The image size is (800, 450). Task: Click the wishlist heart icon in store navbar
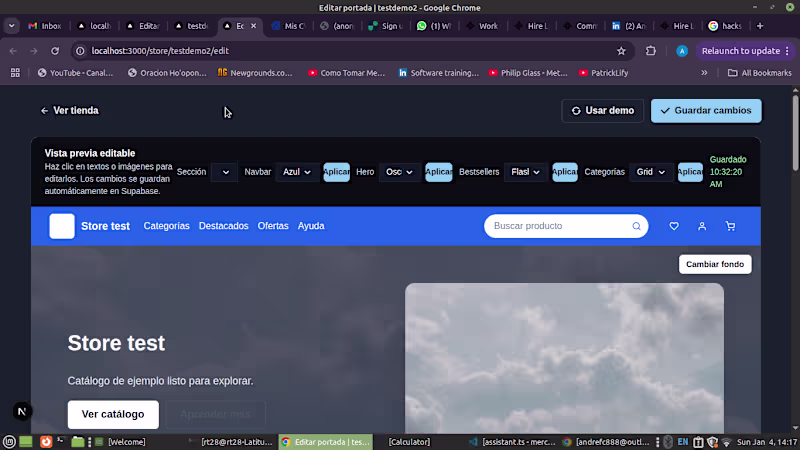pos(674,226)
